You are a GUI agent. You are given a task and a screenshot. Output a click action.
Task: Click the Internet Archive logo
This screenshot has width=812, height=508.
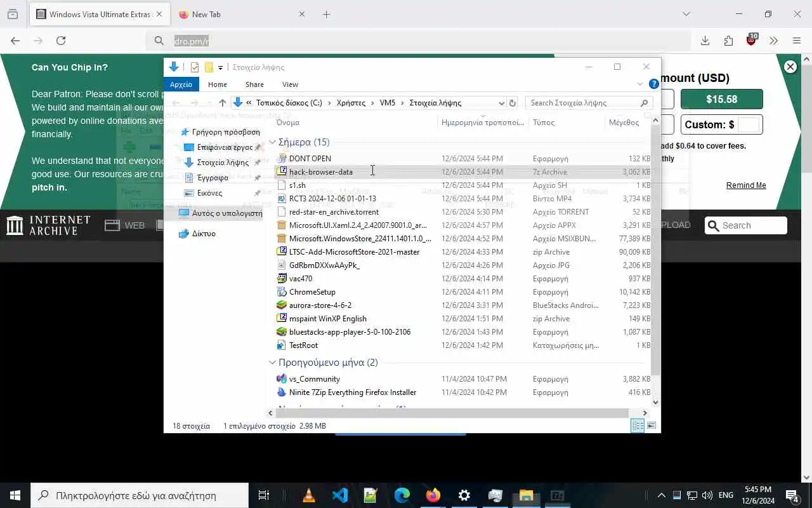tap(49, 225)
